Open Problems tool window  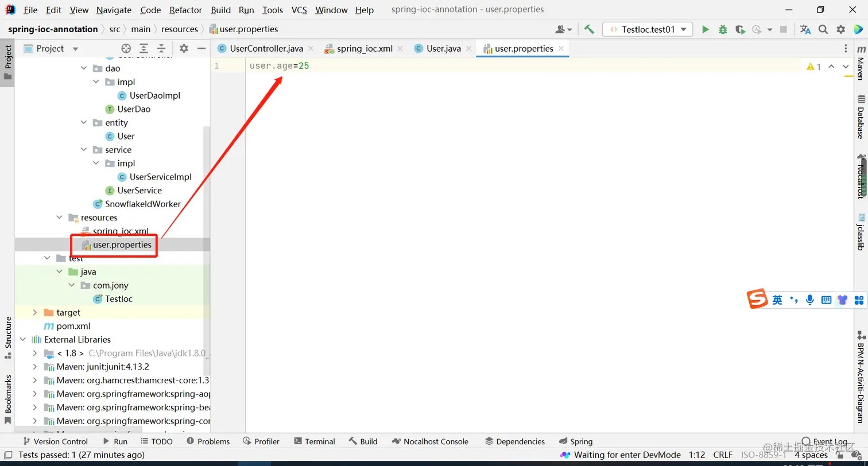[208, 441]
